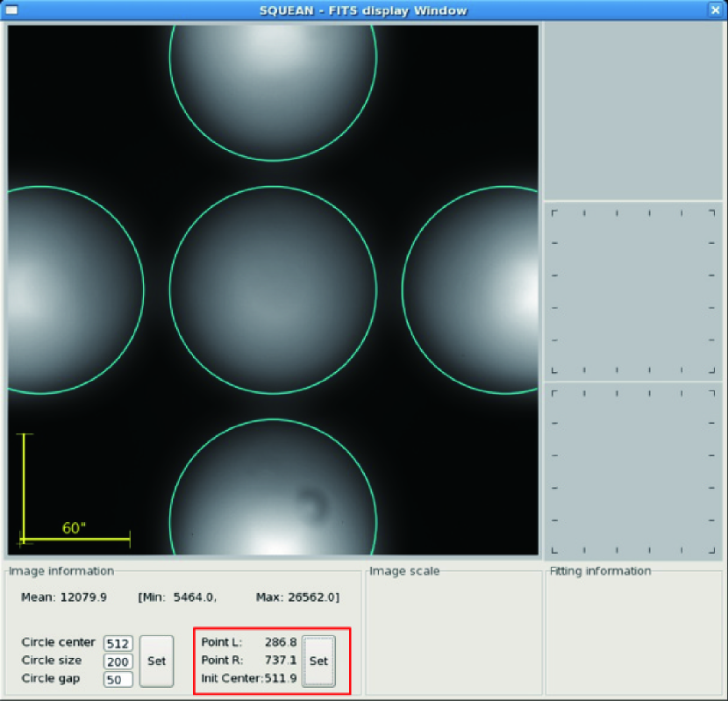The image size is (728, 701).
Task: Click inside the left partial circle
Action: pyautogui.click(x=70, y=290)
